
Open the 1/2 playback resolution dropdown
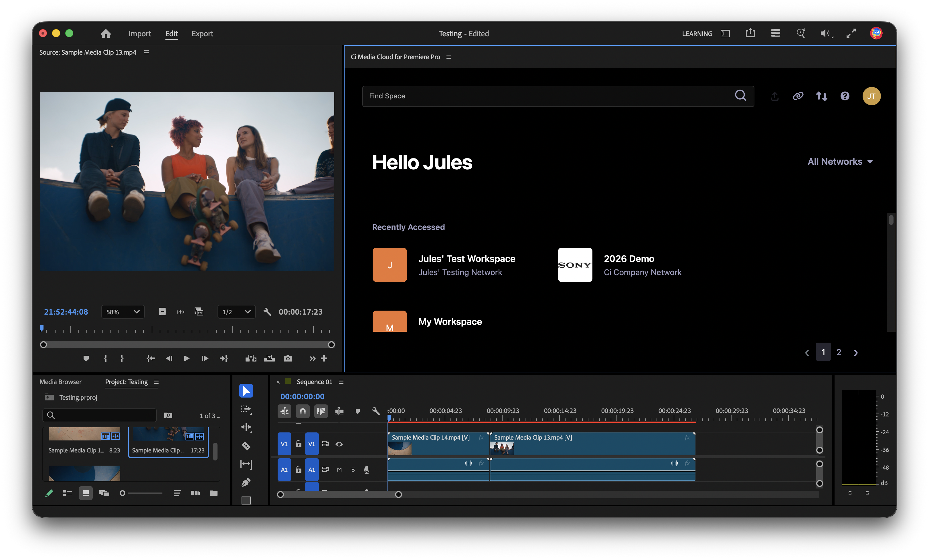click(236, 312)
